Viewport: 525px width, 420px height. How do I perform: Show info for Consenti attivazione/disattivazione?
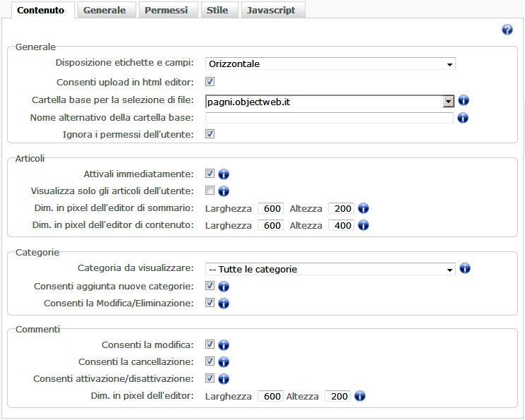point(224,379)
